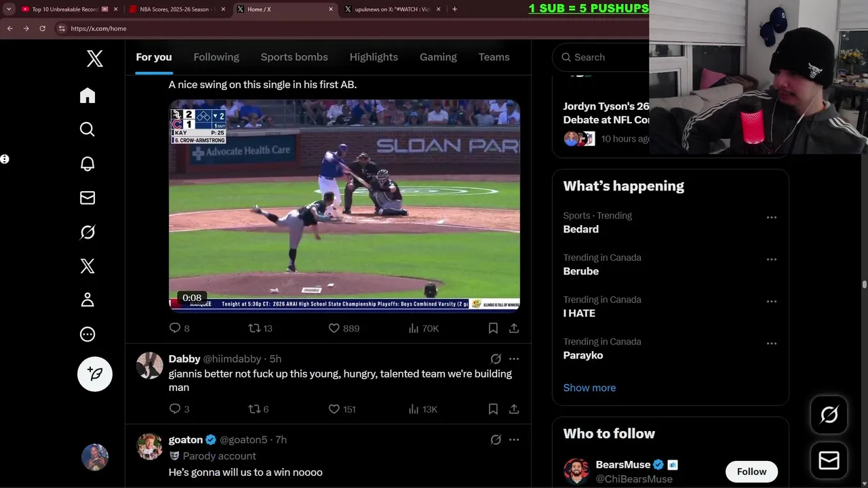Switch to Teams tab
The height and width of the screenshot is (488, 868).
coord(494,57)
